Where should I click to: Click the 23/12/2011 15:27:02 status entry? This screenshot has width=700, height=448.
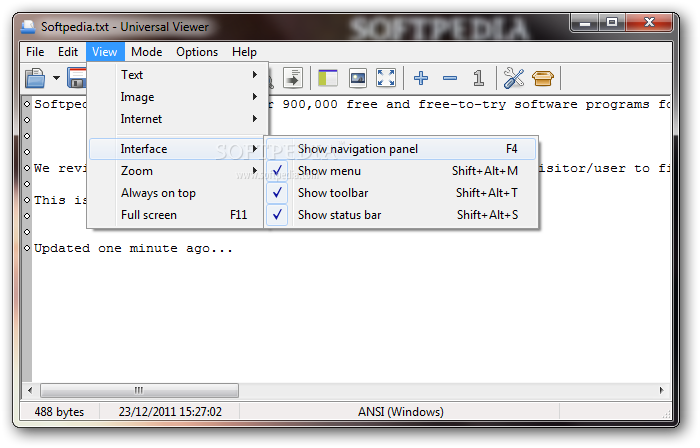click(x=170, y=411)
